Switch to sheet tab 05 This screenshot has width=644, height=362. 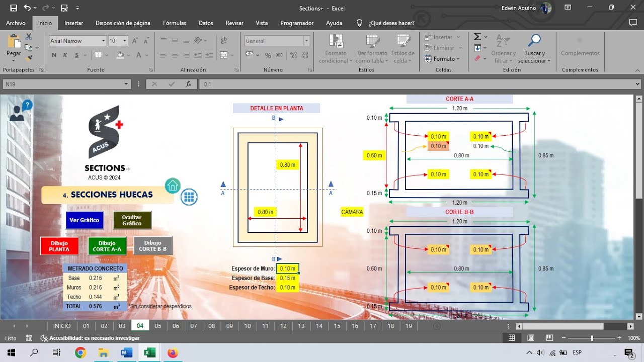(x=158, y=326)
